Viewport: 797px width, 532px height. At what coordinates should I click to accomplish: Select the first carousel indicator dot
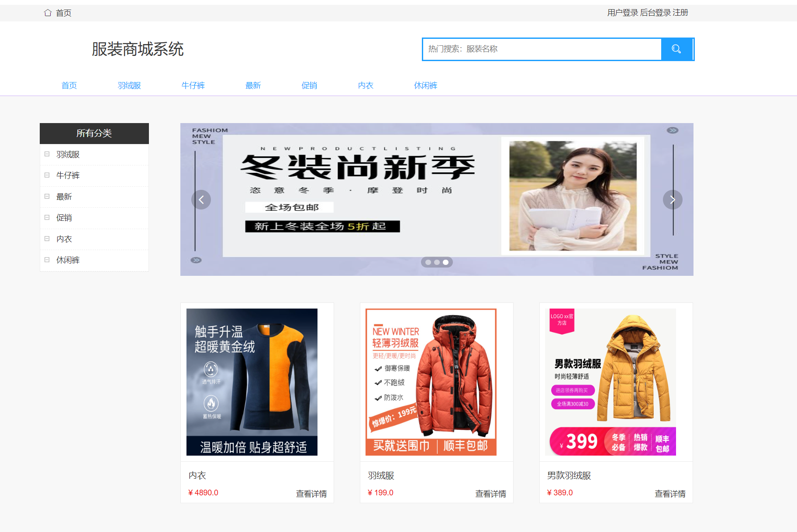[x=428, y=262]
